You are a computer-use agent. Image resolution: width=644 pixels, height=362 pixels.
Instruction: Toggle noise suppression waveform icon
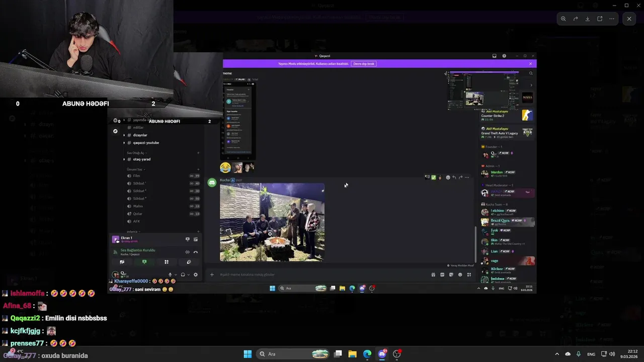coord(188,252)
